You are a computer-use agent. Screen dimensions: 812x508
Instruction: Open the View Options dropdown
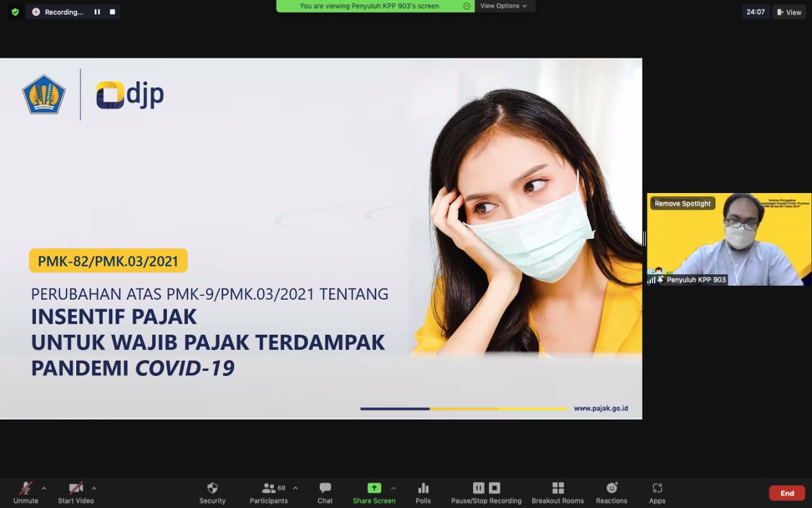click(x=504, y=6)
